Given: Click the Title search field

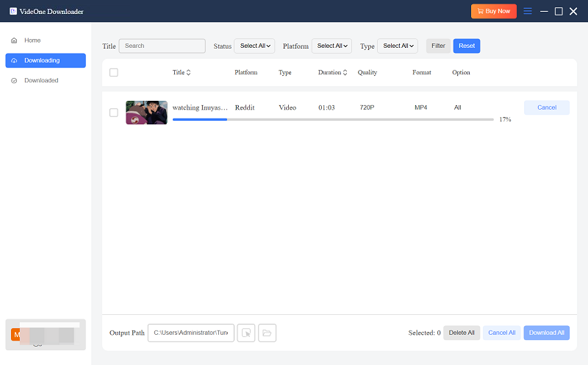Looking at the screenshot, I should click(x=162, y=46).
